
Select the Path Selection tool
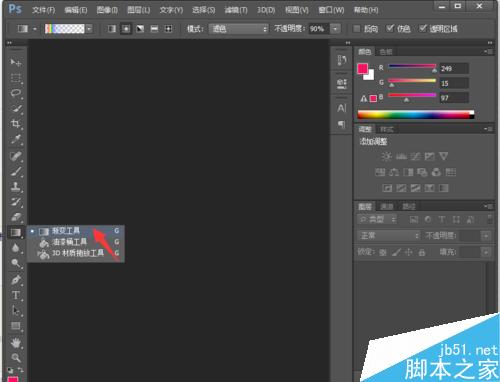(x=15, y=311)
